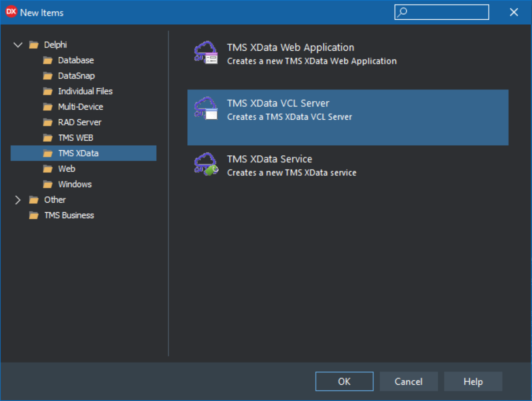Select Database category label
The width and height of the screenshot is (532, 401).
[x=76, y=60]
